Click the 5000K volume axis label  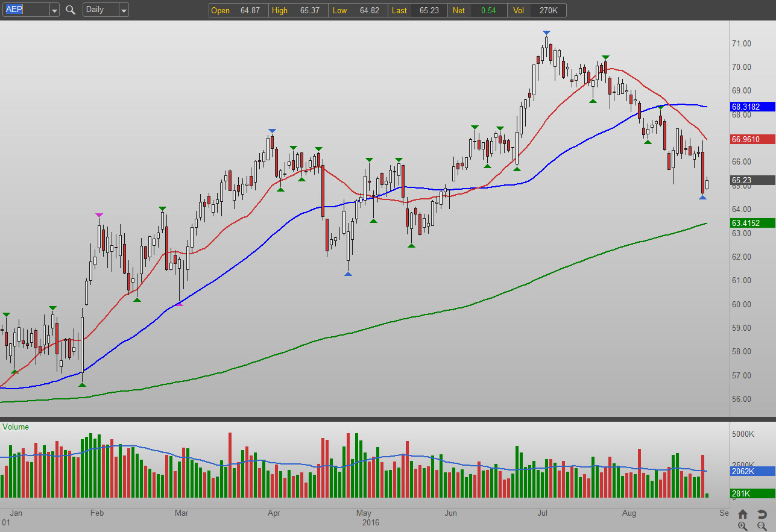[x=743, y=434]
